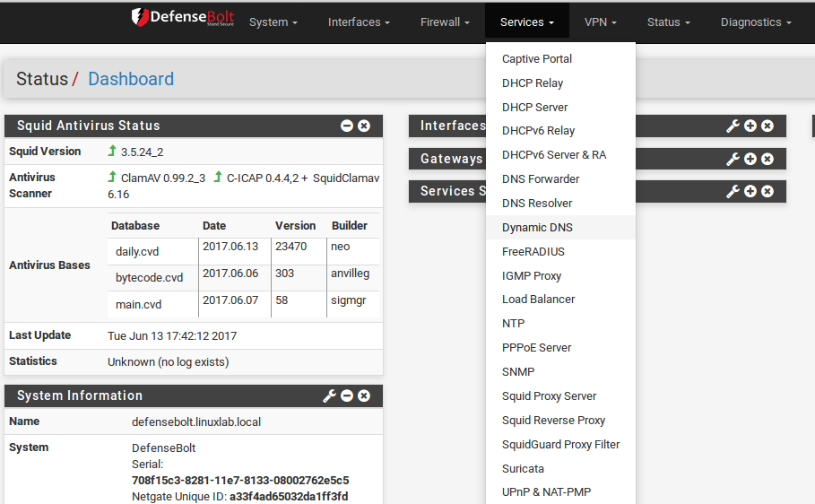Open Interfaces widget wrench settings

click(733, 126)
